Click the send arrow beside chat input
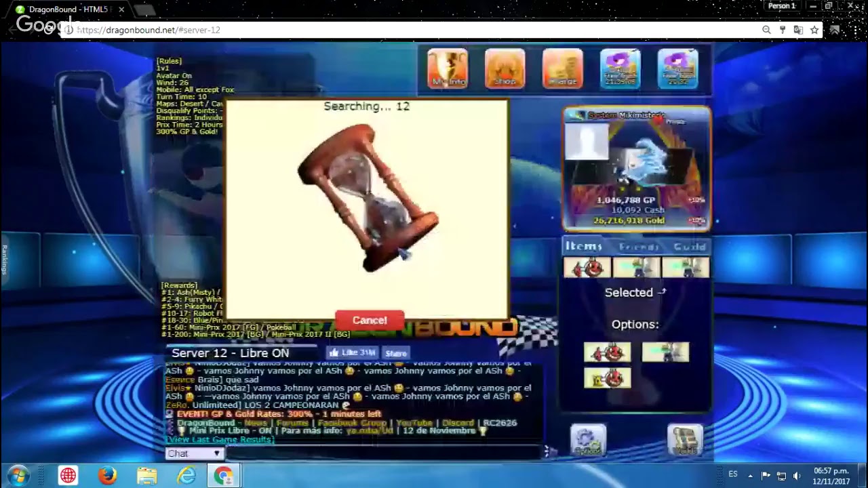The height and width of the screenshot is (488, 868). tap(551, 451)
